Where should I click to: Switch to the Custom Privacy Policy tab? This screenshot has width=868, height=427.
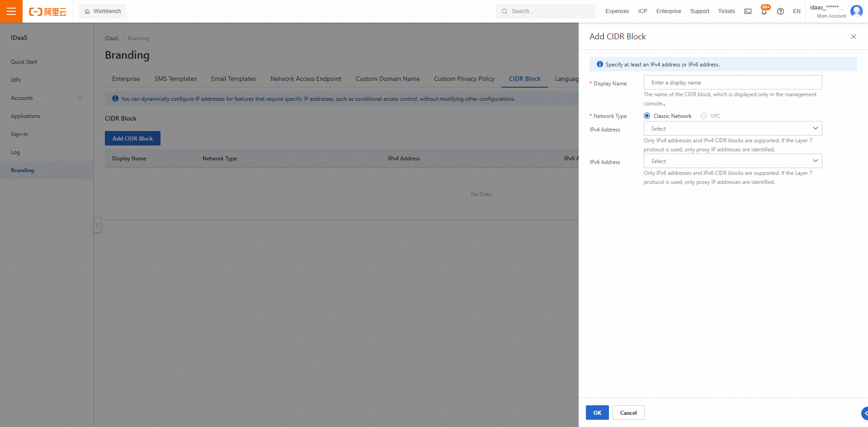[464, 79]
